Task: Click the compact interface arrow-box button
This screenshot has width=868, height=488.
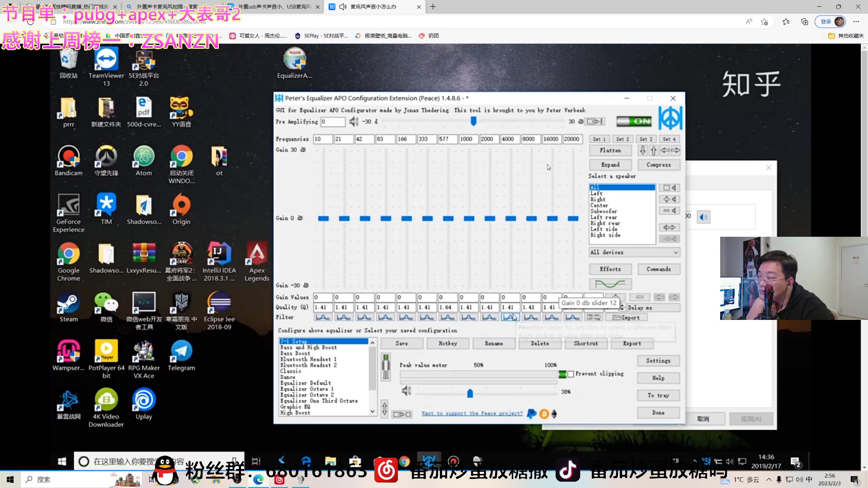Action: pyautogui.click(x=402, y=414)
